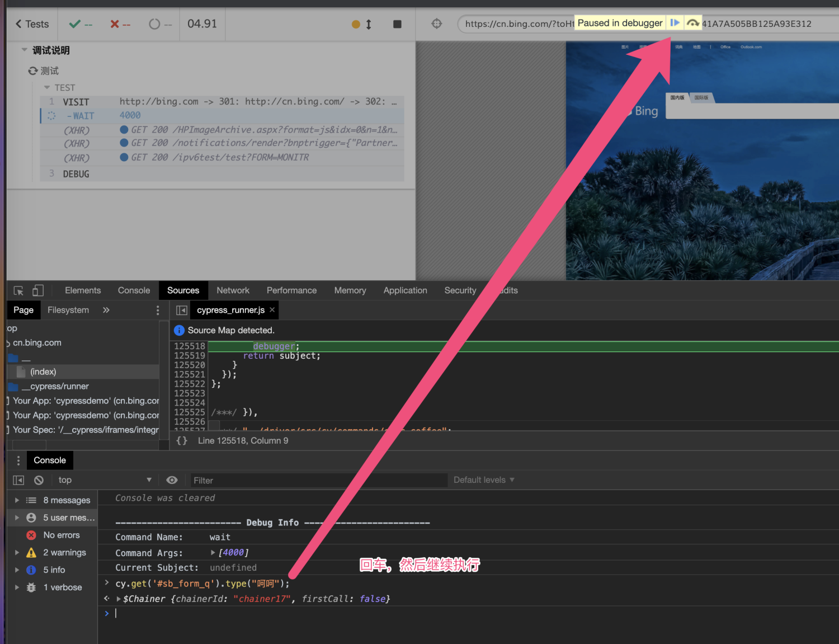The height and width of the screenshot is (644, 839).
Task: Open the Security tab
Action: 460,290
